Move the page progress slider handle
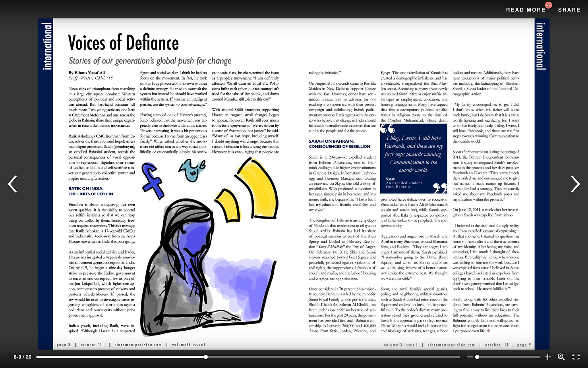Screen dimensions: 588x368 pyautogui.click(x=206, y=357)
